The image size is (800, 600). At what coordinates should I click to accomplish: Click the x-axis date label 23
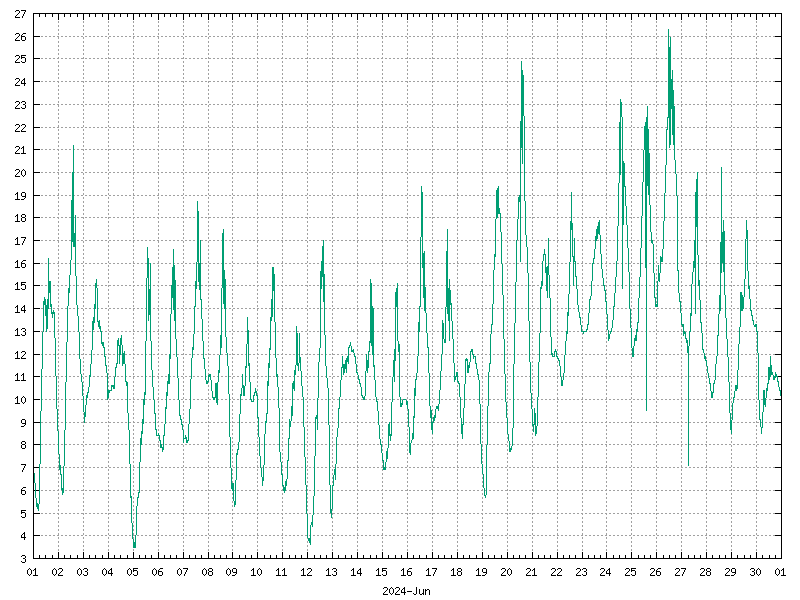point(582,572)
